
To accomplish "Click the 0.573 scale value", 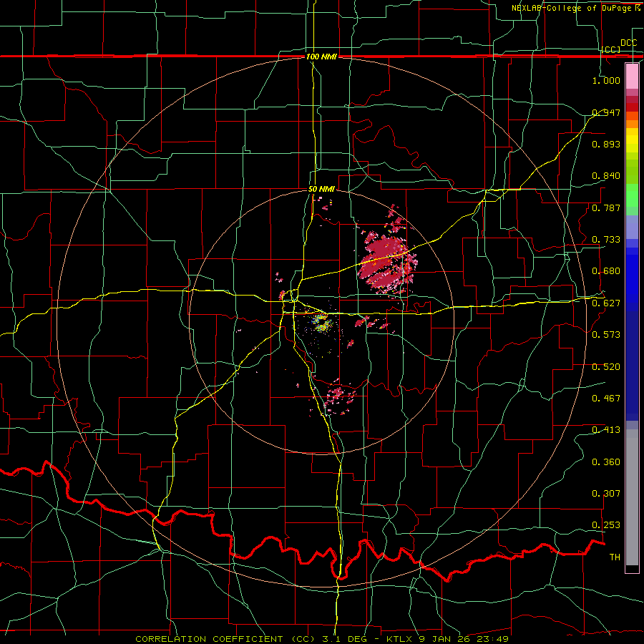I will point(606,335).
